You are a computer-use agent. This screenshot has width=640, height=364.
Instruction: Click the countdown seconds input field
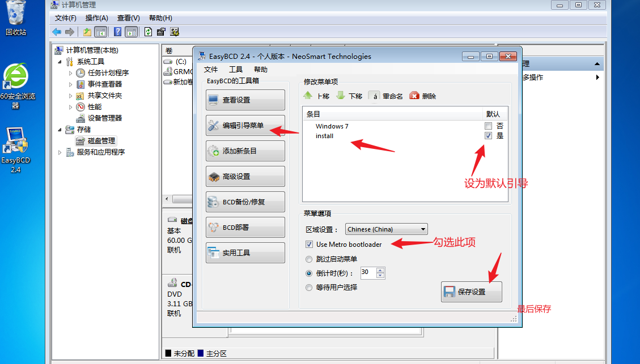[x=367, y=273]
